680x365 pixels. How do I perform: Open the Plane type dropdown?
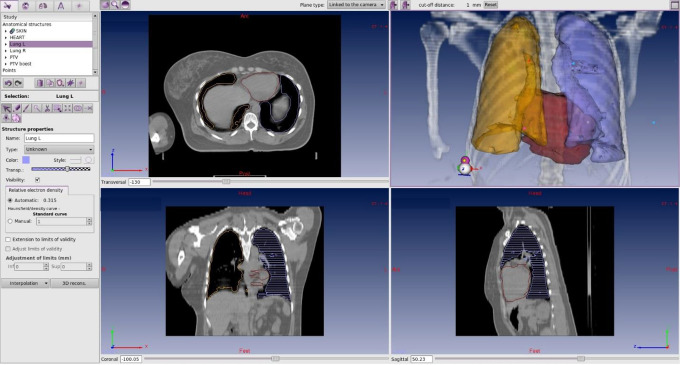[x=356, y=5]
